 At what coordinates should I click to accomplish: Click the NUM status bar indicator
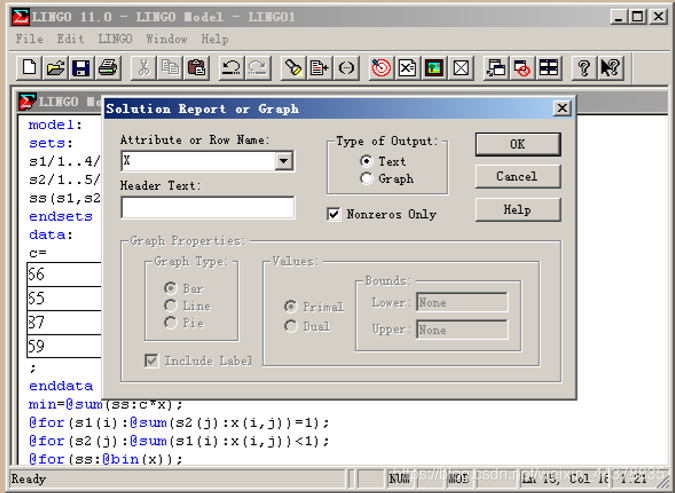coord(399,479)
